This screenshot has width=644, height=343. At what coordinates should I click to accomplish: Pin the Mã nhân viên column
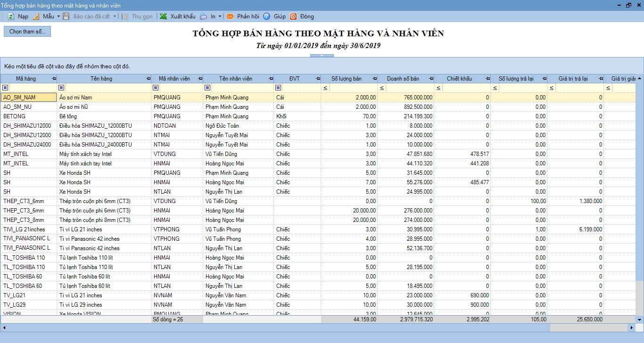click(x=200, y=79)
